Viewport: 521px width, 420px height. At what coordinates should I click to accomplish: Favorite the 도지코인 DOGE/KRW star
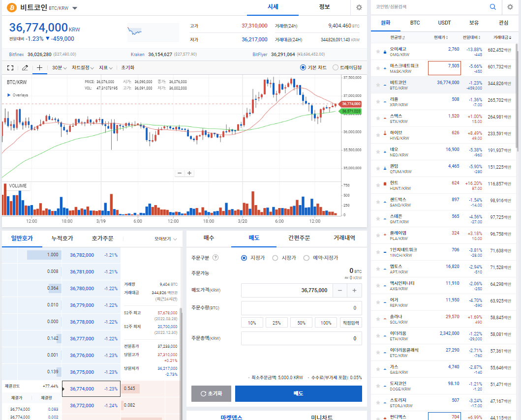pyautogui.click(x=378, y=386)
